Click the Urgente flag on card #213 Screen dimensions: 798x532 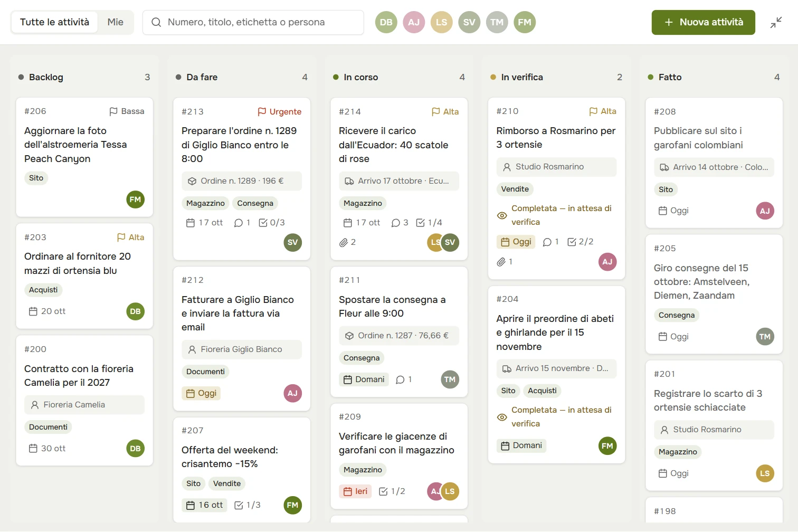(x=280, y=111)
